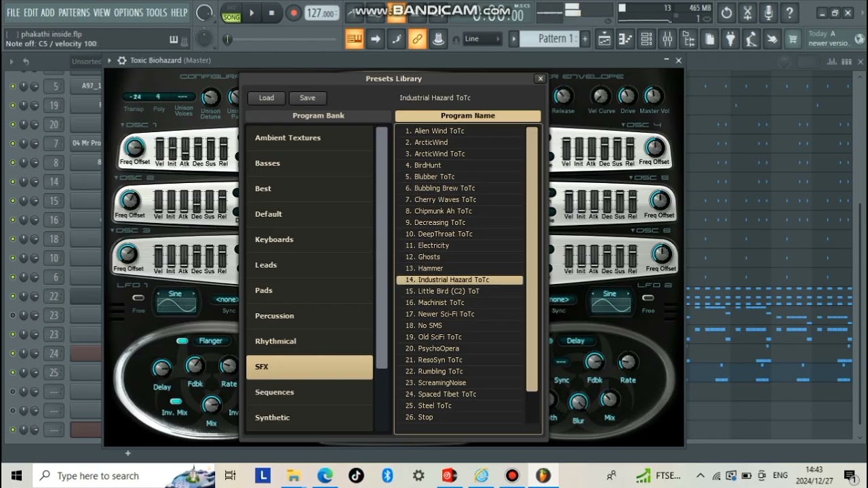Open the mixer view icon
This screenshot has width=868, height=488.
667,39
